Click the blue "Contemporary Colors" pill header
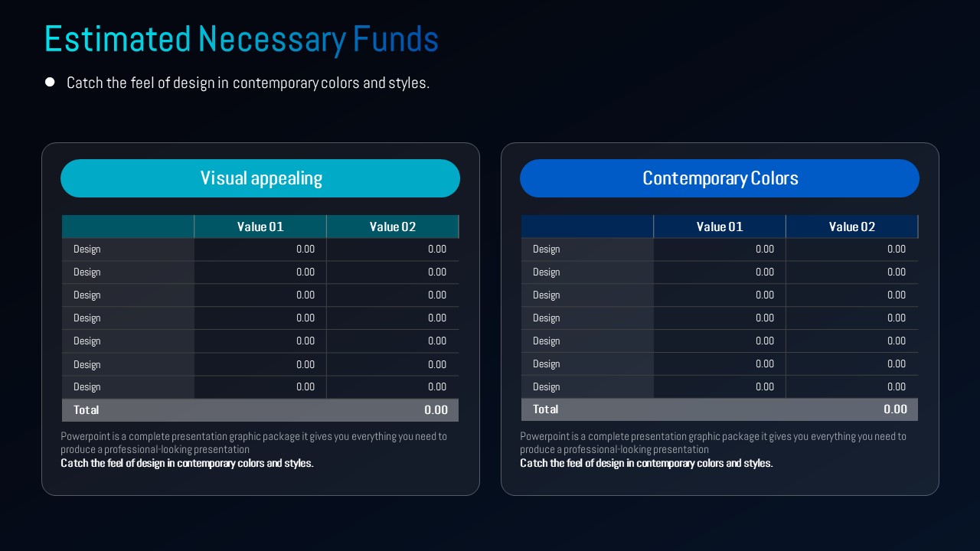The height and width of the screenshot is (551, 980). 720,178
